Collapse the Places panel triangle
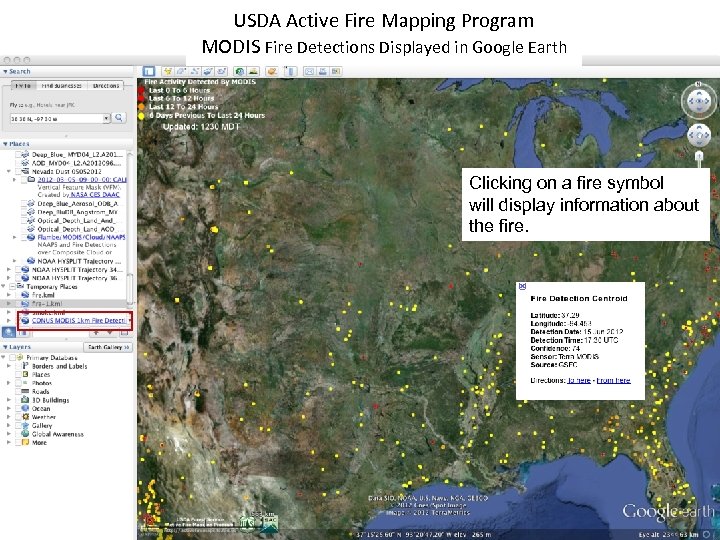Screen dimensions: 720x540 (x=5, y=144)
